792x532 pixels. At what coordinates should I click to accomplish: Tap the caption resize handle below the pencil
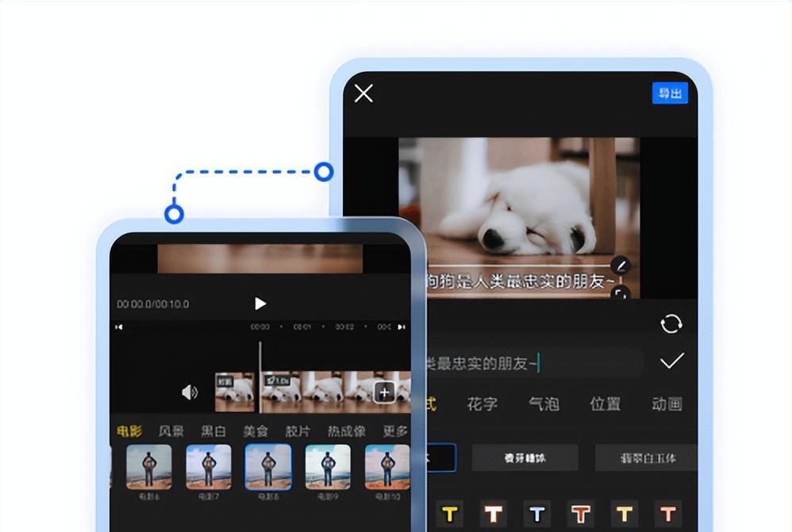pyautogui.click(x=621, y=293)
